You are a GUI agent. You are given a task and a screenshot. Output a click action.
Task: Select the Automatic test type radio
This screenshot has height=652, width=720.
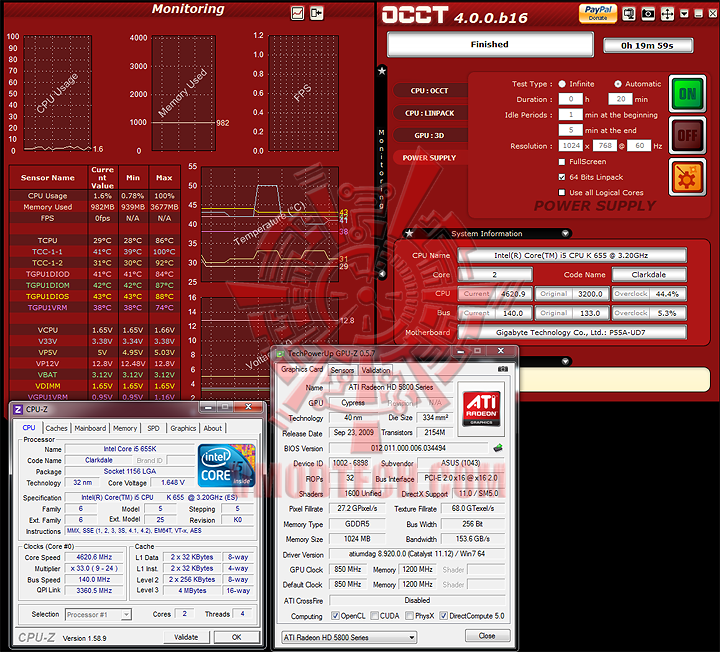pos(618,84)
